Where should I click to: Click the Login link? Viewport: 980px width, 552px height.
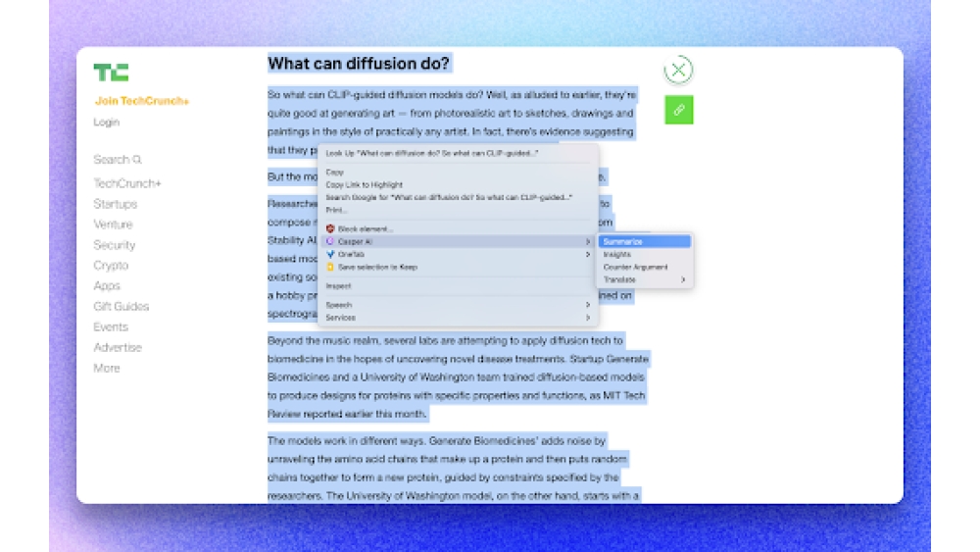(106, 122)
